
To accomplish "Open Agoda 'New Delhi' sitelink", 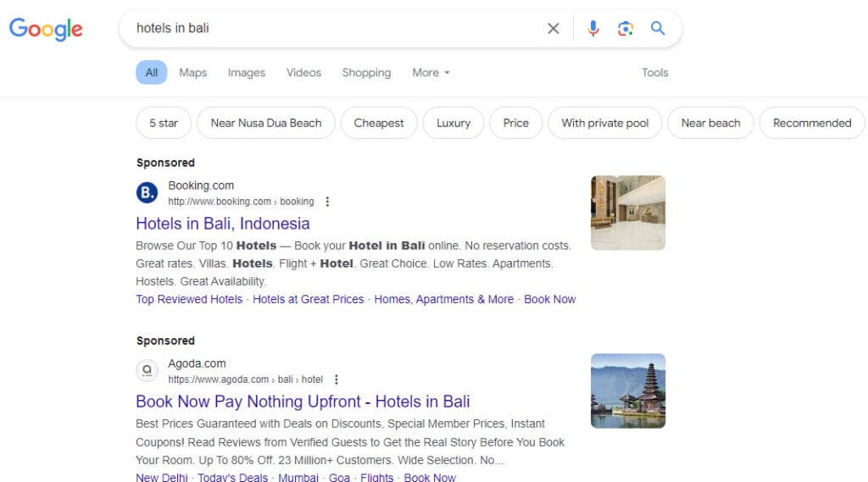I will pyautogui.click(x=162, y=477).
